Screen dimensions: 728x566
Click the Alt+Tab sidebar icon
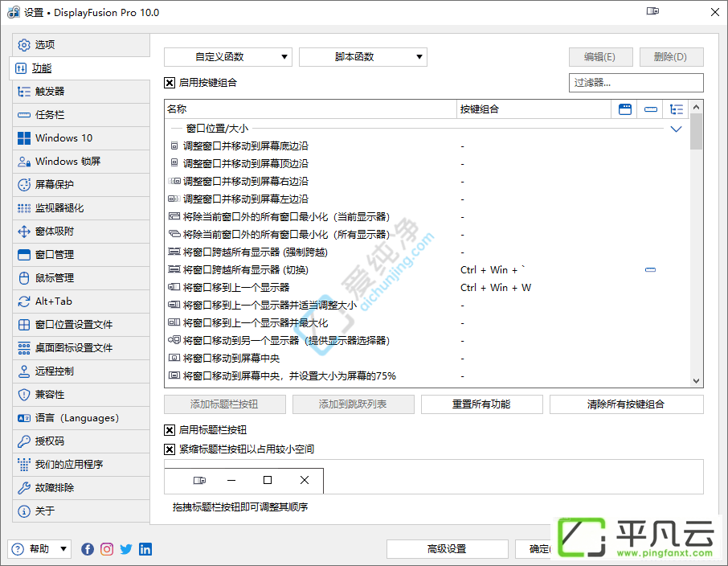(x=24, y=301)
